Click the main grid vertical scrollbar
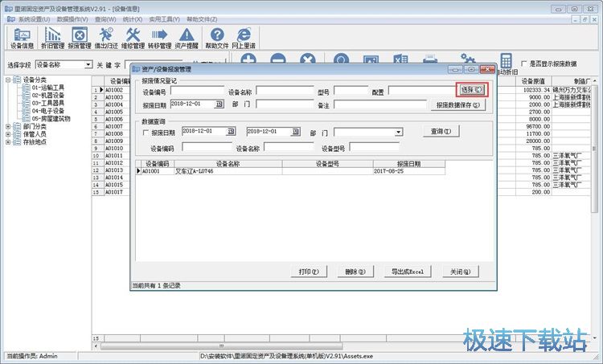Image resolution: width=603 pixels, height=364 pixels. click(x=595, y=149)
